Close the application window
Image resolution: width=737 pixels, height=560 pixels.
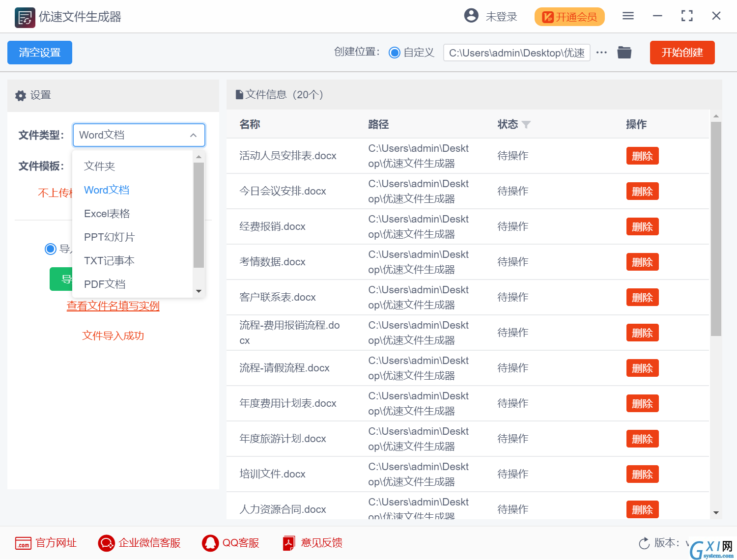coord(716,16)
